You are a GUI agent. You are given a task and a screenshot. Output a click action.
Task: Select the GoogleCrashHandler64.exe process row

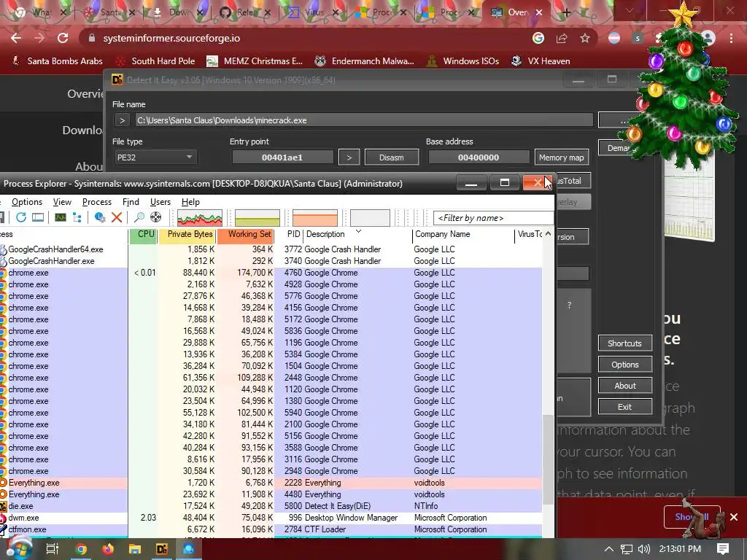(x=271, y=249)
